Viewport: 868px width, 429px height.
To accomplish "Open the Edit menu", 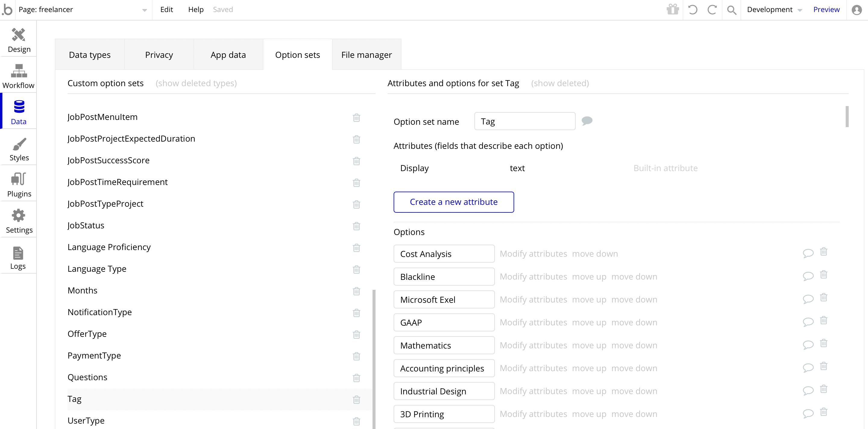I will pyautogui.click(x=166, y=9).
